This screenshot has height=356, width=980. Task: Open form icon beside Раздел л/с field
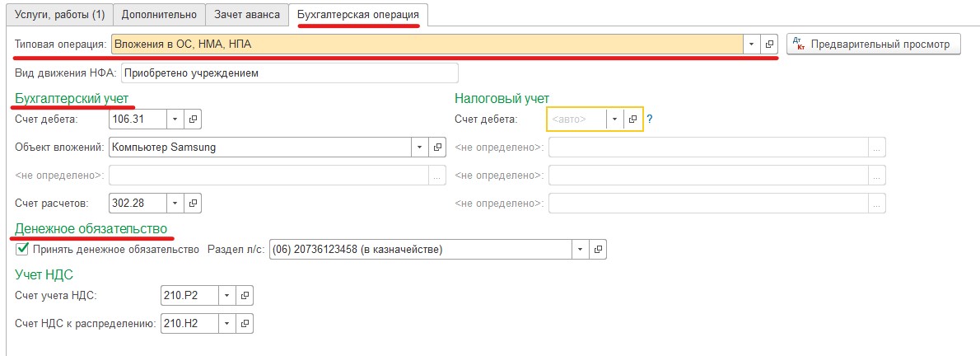click(599, 250)
